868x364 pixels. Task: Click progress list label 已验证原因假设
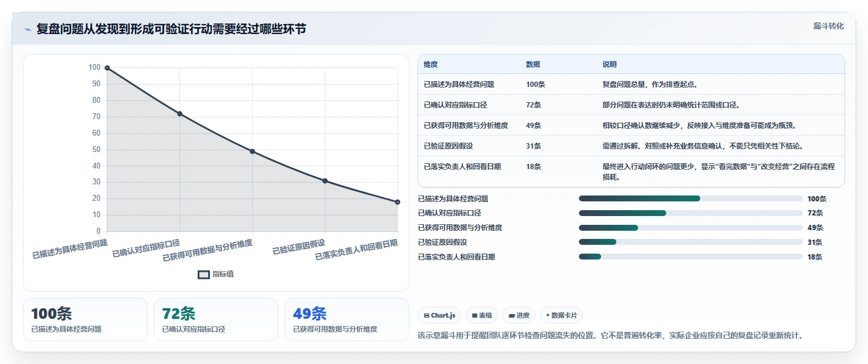tap(442, 242)
